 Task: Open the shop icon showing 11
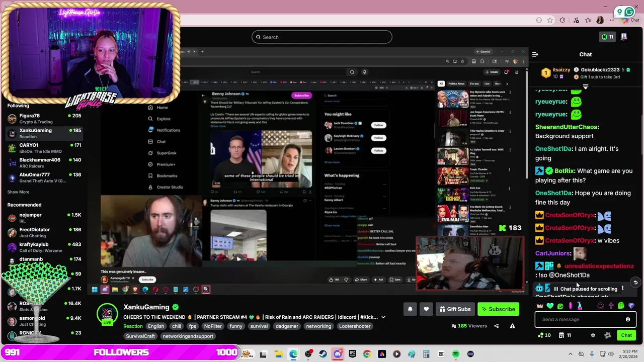pos(565,335)
